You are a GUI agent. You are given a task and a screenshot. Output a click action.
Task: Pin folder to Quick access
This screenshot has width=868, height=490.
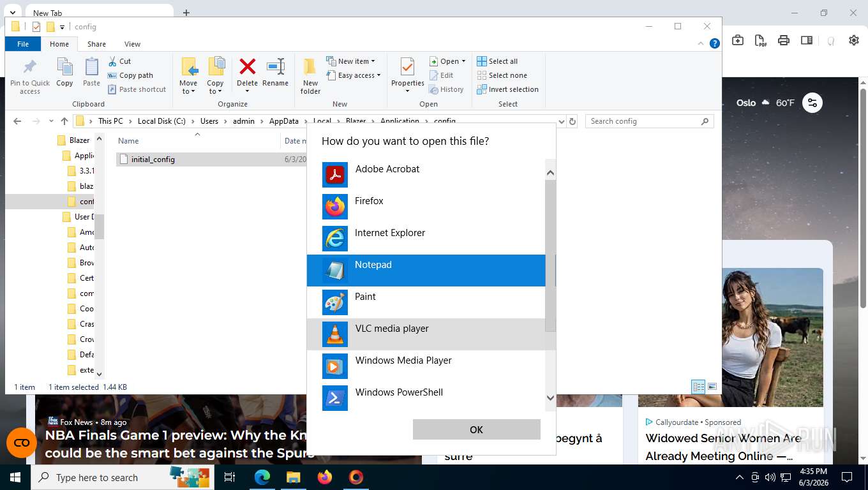[30, 76]
